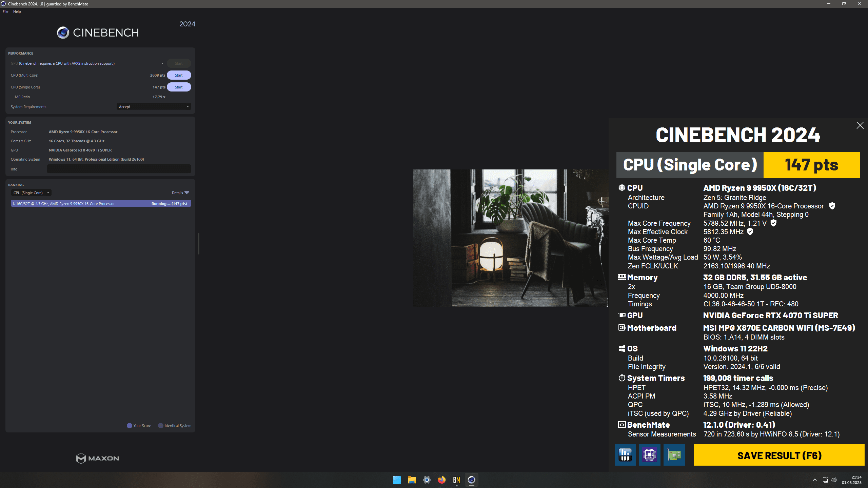Select the Ryzen 9 9950X ranking entry
Screen dimensions: 868x488
[101, 204]
